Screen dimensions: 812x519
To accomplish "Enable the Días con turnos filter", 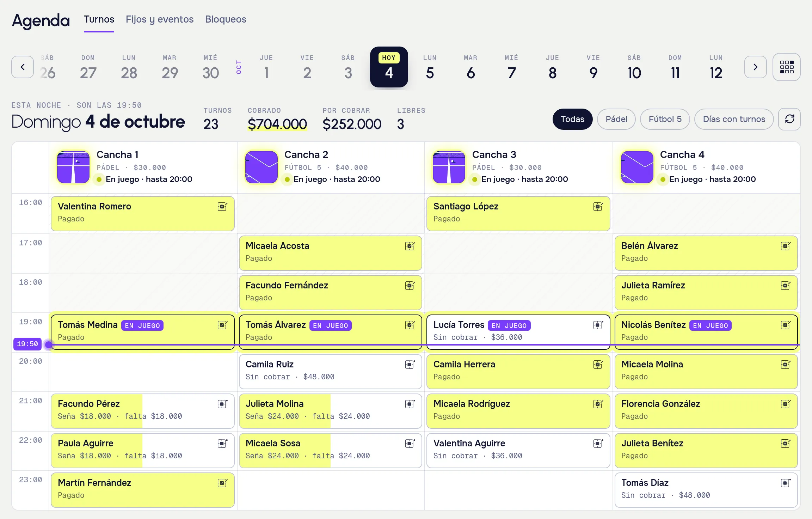I will [x=734, y=119].
